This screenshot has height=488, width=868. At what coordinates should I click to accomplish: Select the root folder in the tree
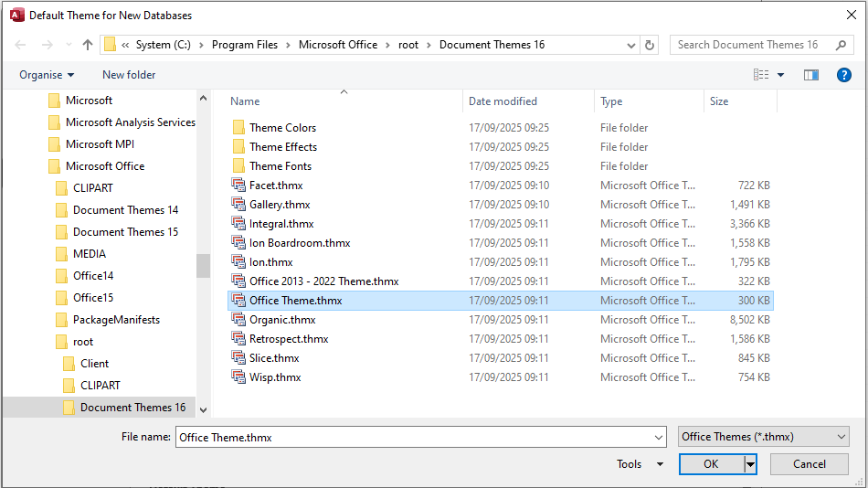click(82, 342)
